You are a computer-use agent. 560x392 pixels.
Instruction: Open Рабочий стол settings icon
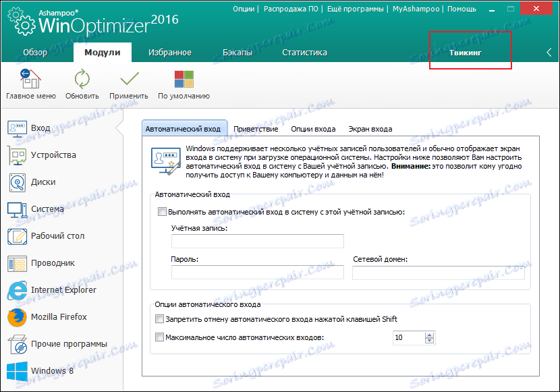click(x=18, y=236)
